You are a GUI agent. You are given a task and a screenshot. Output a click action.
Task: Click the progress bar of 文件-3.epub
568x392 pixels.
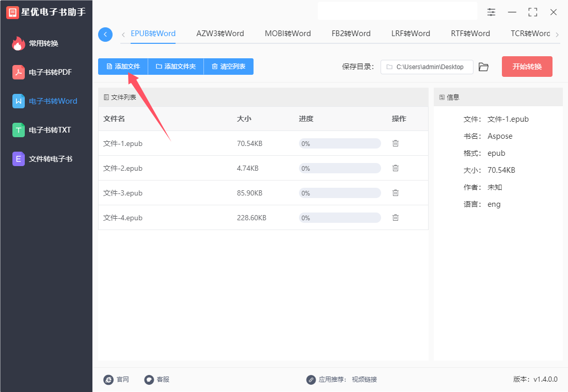tap(340, 193)
